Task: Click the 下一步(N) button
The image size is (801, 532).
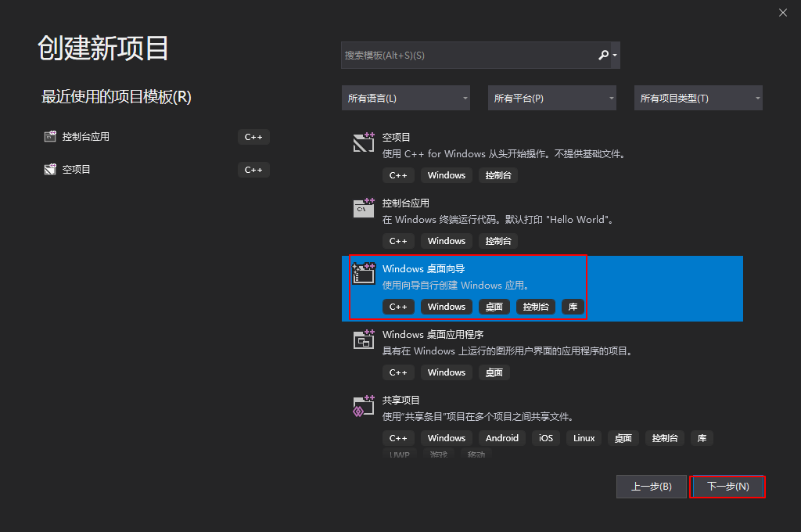Action: [x=727, y=487]
